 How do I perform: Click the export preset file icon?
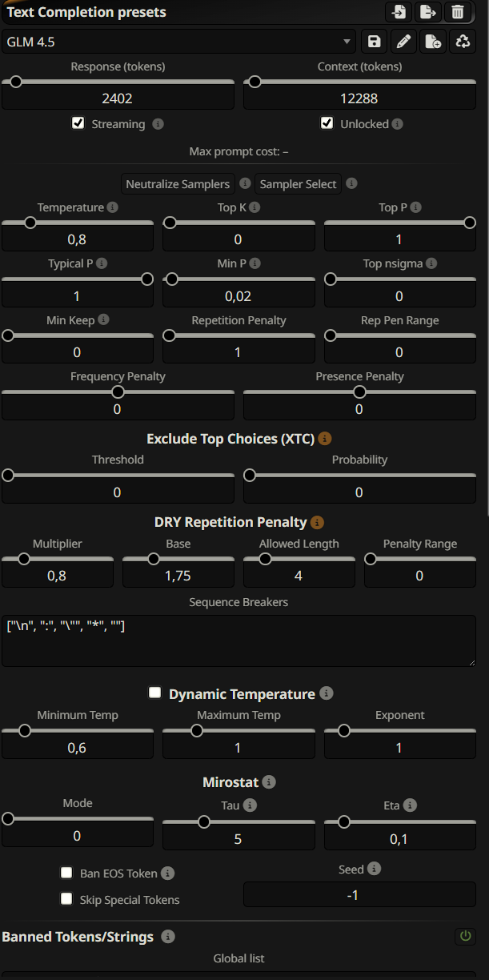(427, 12)
